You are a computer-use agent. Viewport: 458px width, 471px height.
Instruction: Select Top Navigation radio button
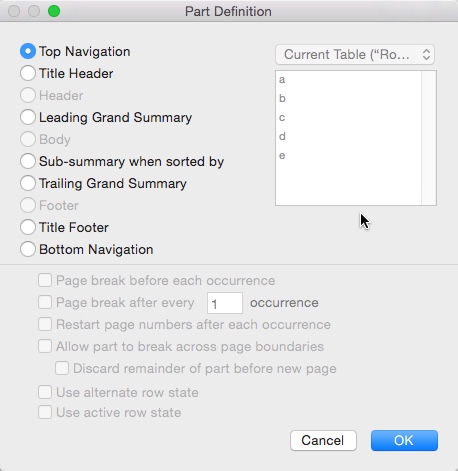[28, 51]
